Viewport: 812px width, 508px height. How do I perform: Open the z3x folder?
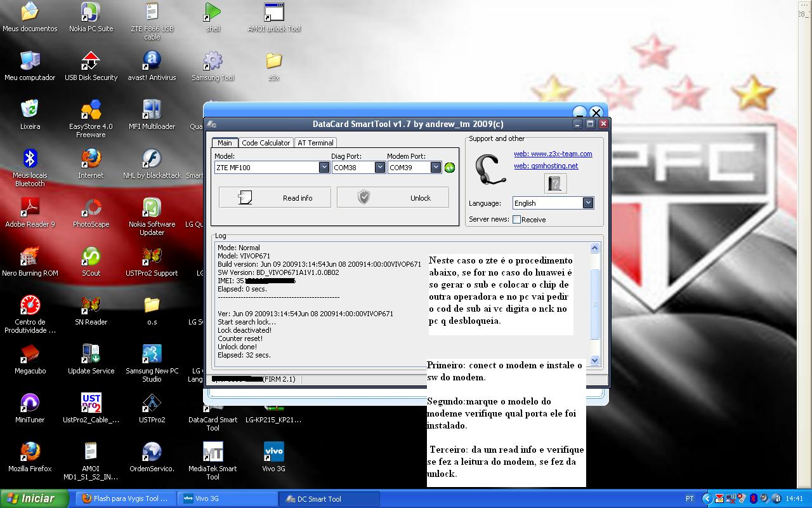[274, 66]
